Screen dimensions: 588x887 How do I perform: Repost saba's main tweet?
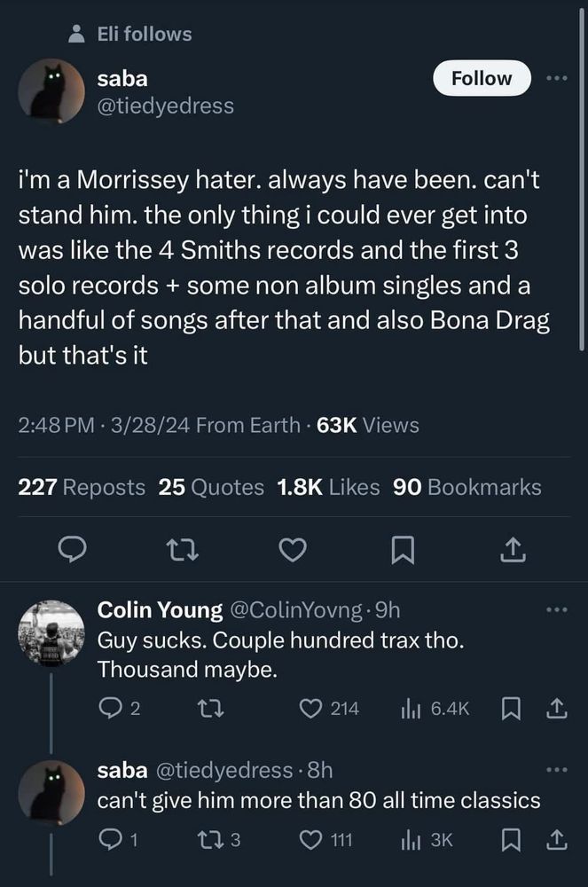click(x=180, y=553)
